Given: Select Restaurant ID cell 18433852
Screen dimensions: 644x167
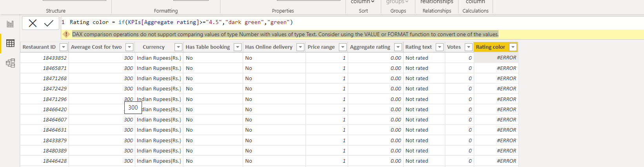Looking at the screenshot, I should [x=44, y=58].
